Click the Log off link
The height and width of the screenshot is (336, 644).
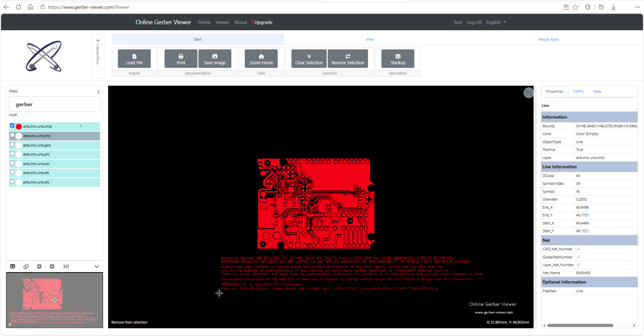click(474, 22)
